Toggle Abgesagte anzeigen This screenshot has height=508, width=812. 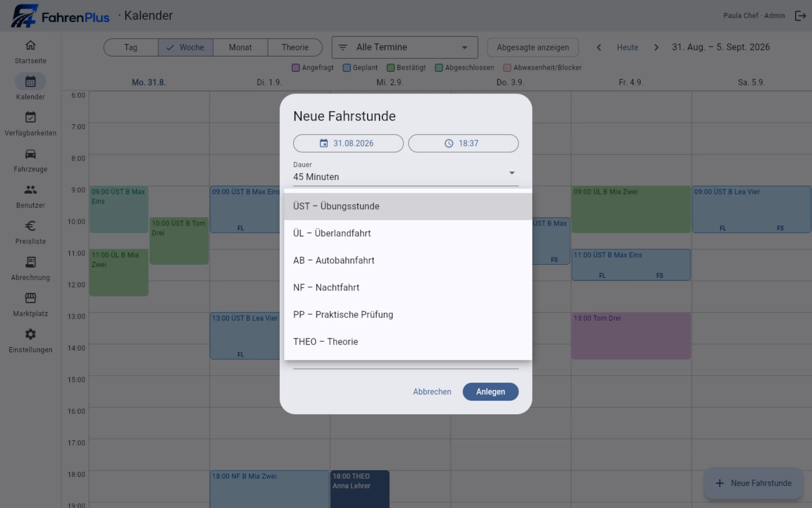click(533, 47)
